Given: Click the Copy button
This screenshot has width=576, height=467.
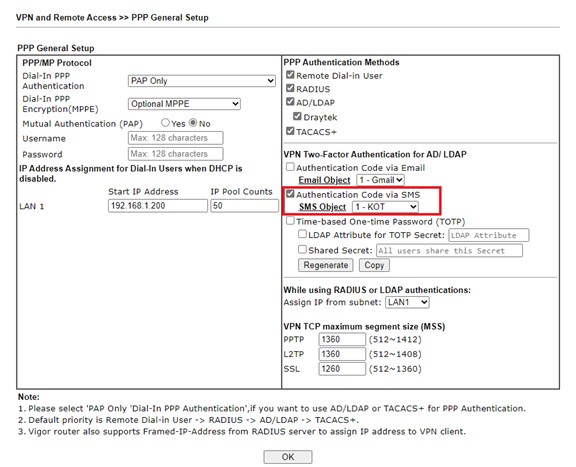Looking at the screenshot, I should click(374, 265).
